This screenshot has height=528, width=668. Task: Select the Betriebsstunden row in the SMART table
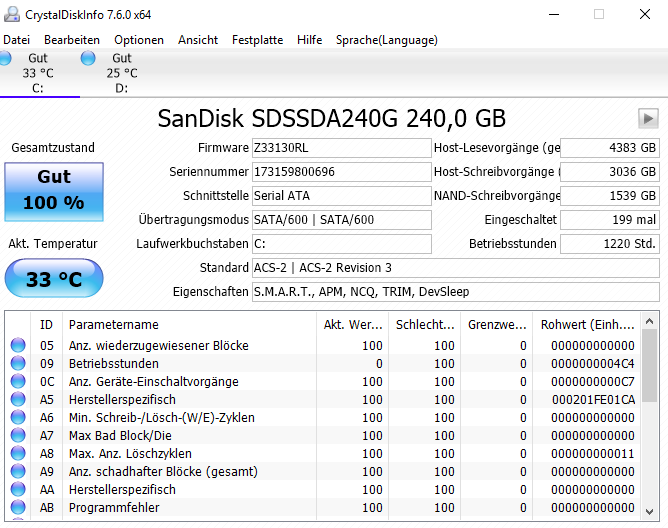point(322,363)
